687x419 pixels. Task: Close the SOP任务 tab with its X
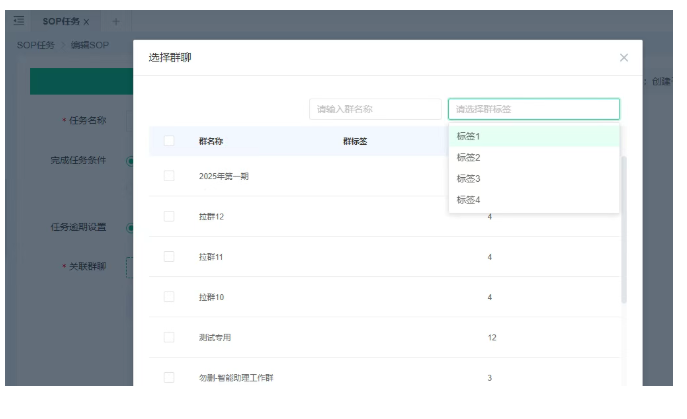[86, 21]
